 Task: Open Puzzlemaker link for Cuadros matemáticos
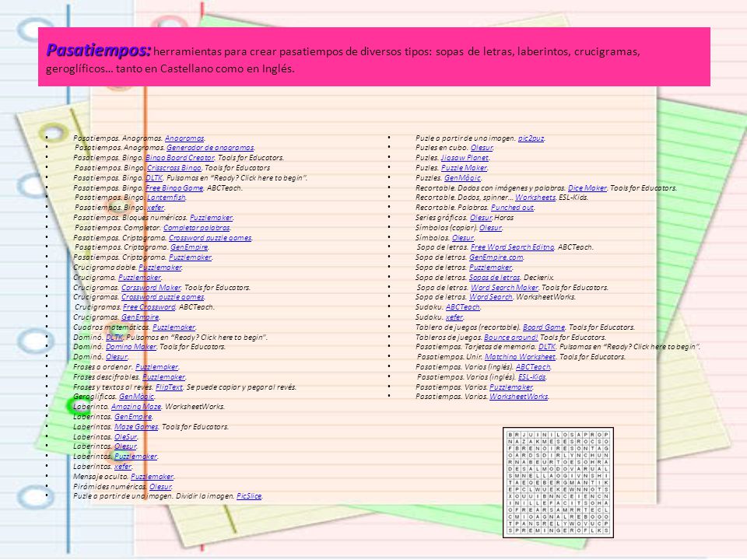coord(174,327)
